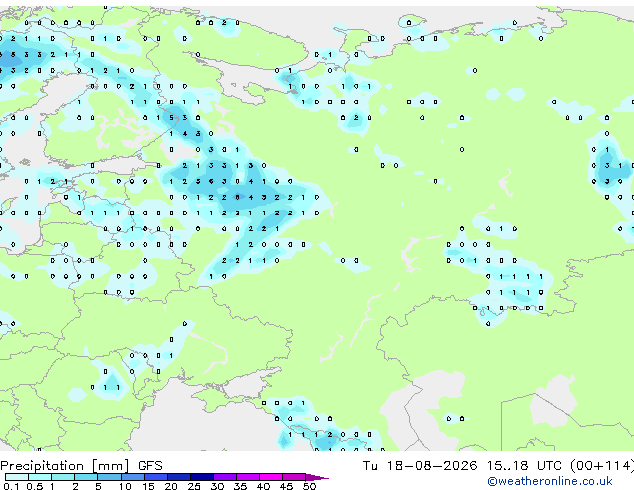
Task: Pick the legend swatch between 15 and 20
Action: (155, 477)
